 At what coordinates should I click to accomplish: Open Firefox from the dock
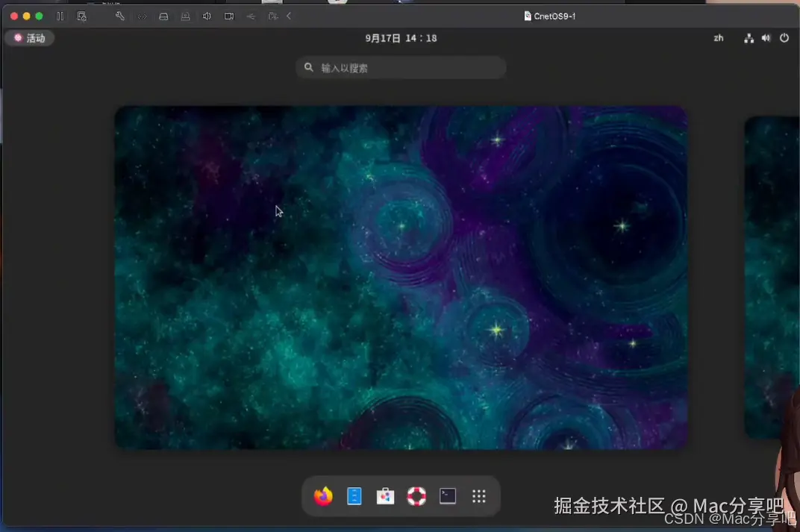[x=322, y=495]
